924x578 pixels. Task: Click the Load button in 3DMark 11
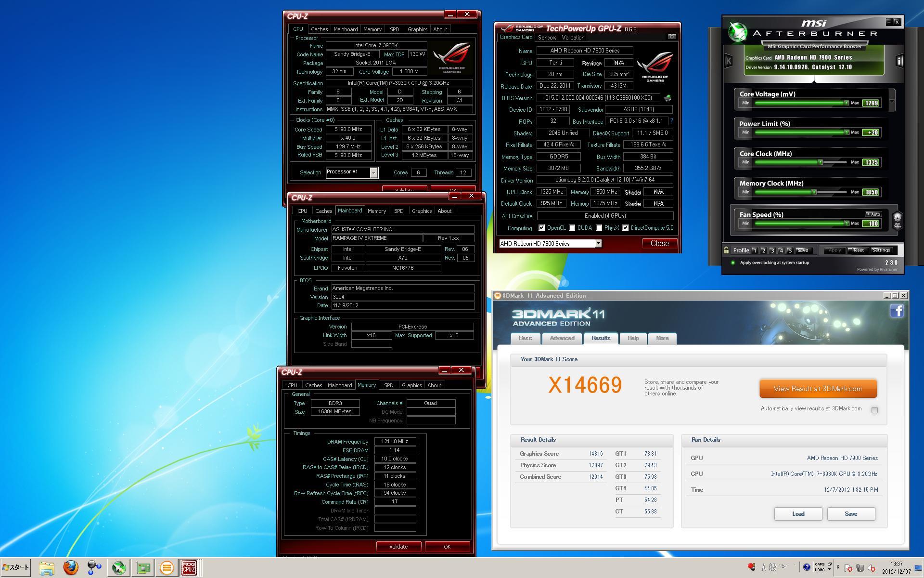click(x=798, y=514)
